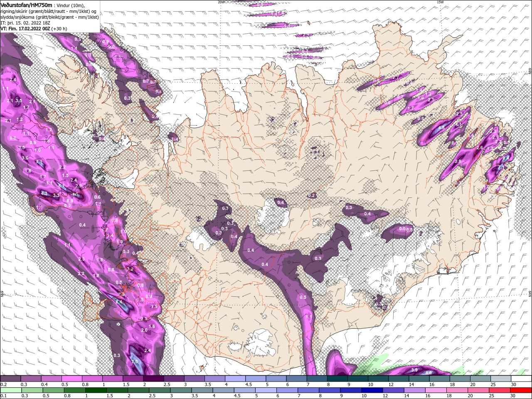The height and width of the screenshot is (399, 532).
Task: Click the 4.3 snowfall value on the map
Action: 44,193
